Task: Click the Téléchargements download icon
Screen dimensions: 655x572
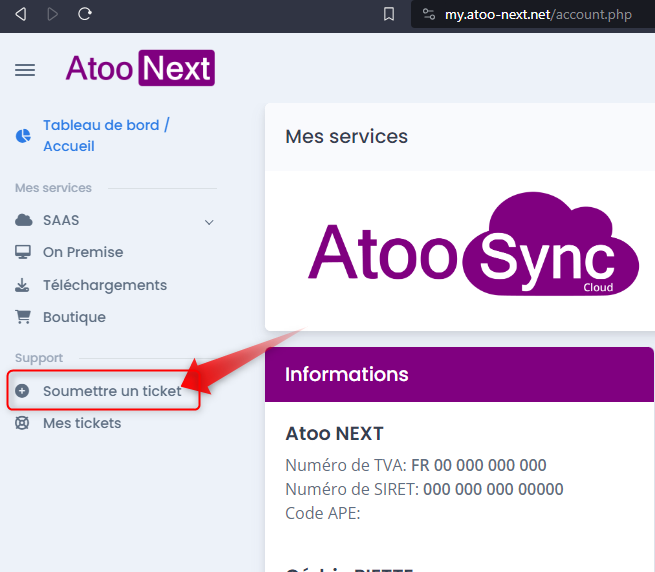Action: [x=22, y=285]
